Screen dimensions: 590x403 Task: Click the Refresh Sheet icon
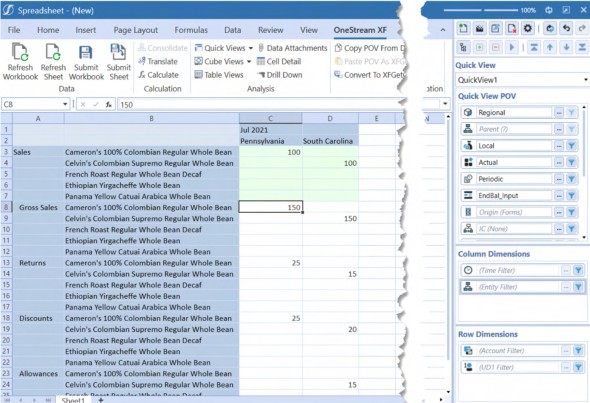click(53, 52)
